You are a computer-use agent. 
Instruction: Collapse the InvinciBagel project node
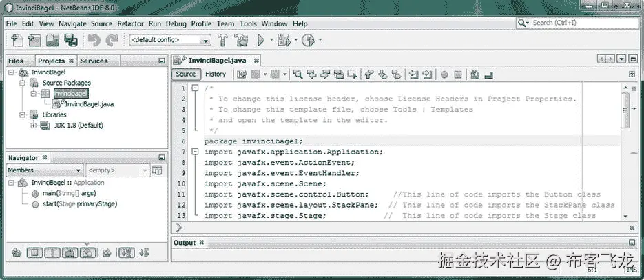pyautogui.click(x=12, y=72)
